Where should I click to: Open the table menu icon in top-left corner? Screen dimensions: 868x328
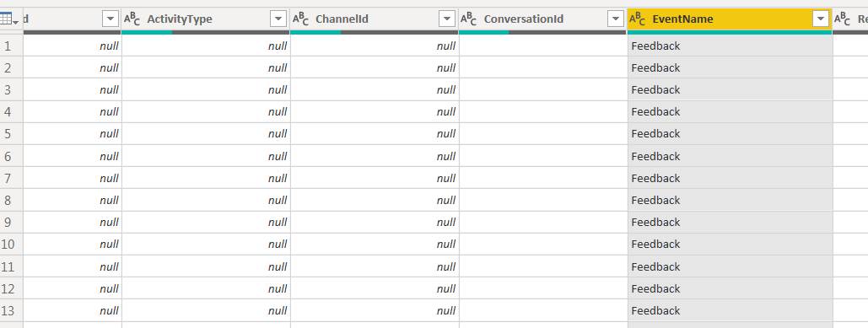point(9,19)
